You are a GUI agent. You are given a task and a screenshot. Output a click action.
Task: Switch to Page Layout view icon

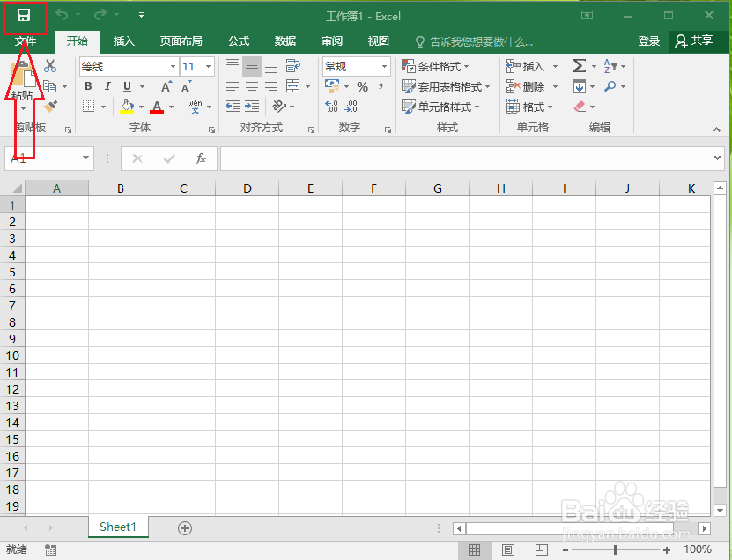[x=508, y=549]
